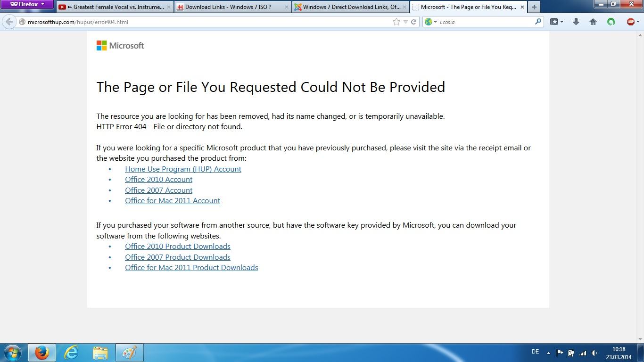Reload the current page
644x362 pixels.
pyautogui.click(x=414, y=22)
